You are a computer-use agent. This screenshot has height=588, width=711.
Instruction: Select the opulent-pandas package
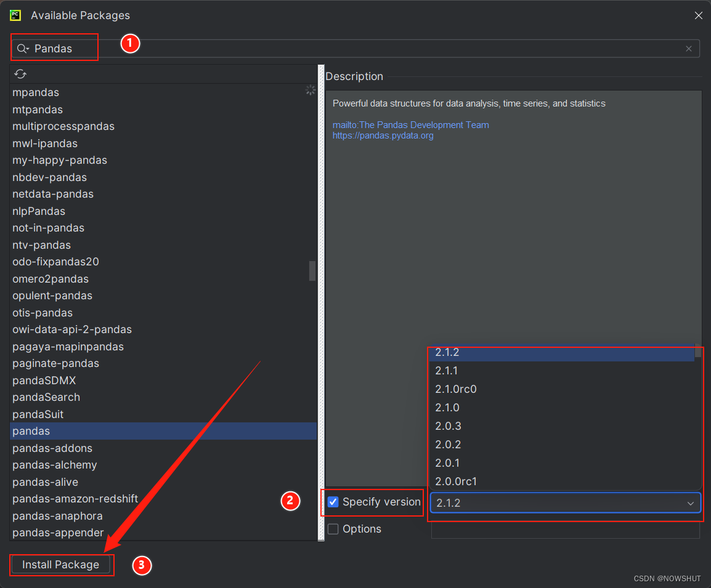[x=163, y=296]
